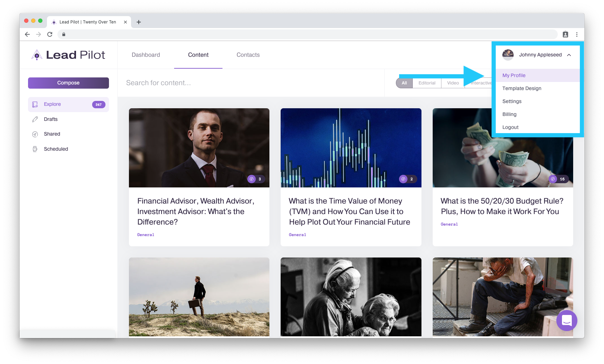Click the Scheduled clock icon
The width and height of the screenshot is (604, 364).
[x=35, y=149]
